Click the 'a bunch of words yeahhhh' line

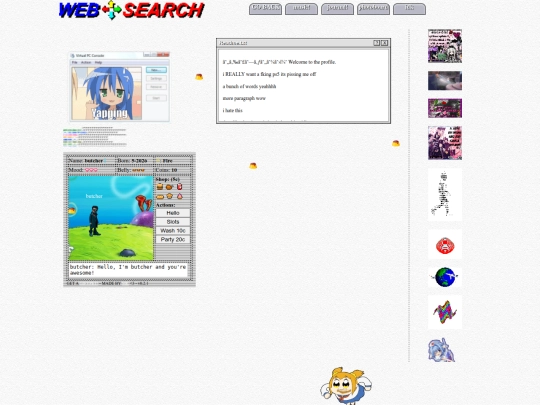(249, 86)
